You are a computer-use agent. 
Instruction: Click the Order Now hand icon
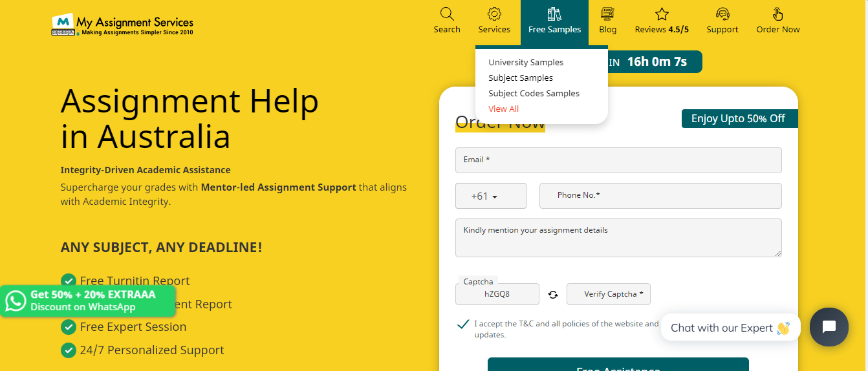tap(777, 14)
